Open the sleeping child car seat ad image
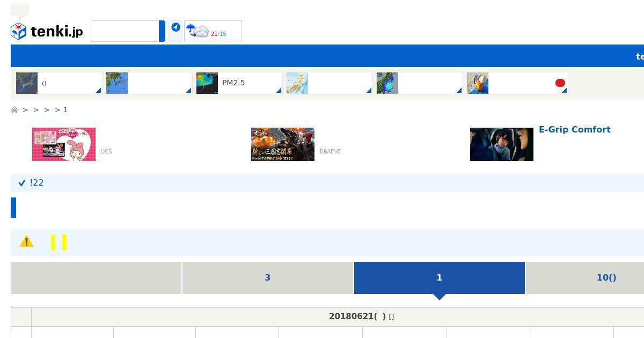Image resolution: width=644 pixels, height=338 pixels. 502,144
